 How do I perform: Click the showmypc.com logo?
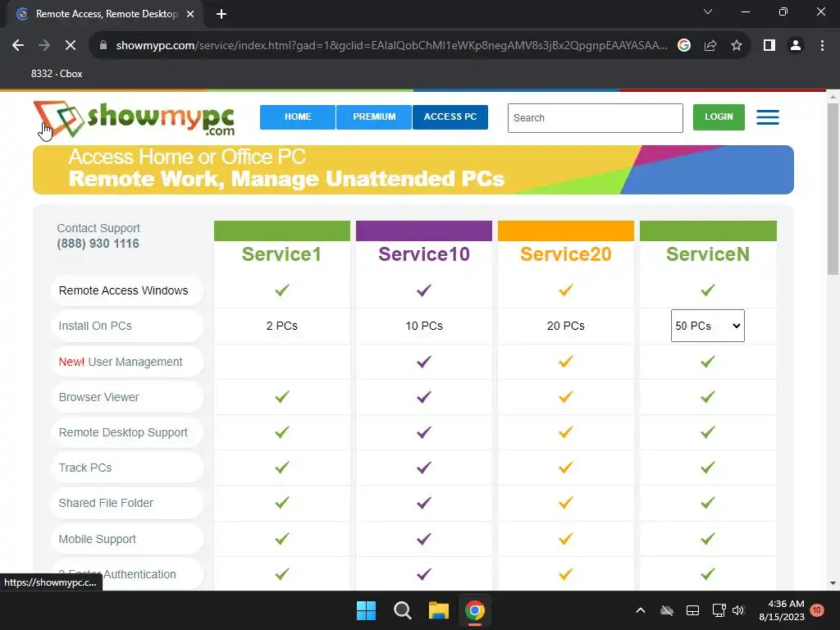click(x=134, y=118)
